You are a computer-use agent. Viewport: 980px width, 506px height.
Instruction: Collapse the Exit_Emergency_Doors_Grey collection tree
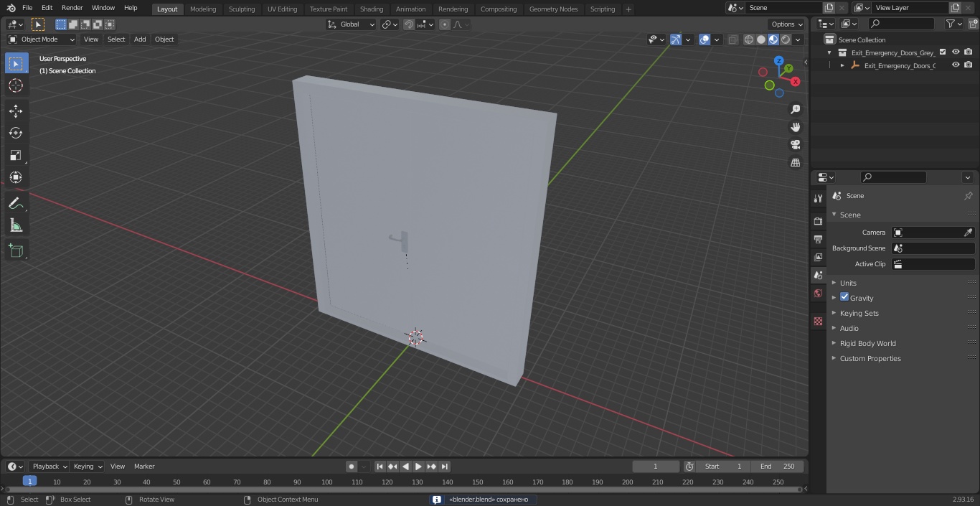click(830, 52)
